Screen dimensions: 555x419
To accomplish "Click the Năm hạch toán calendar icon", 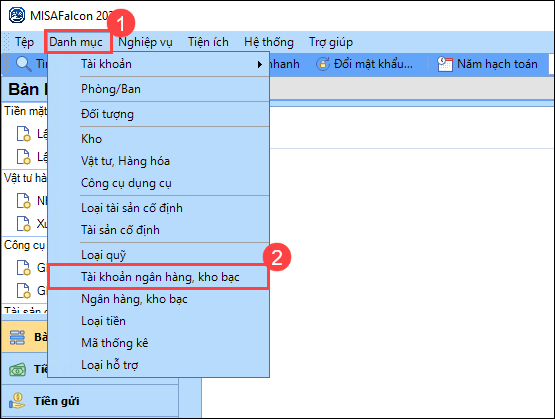I will 445,64.
